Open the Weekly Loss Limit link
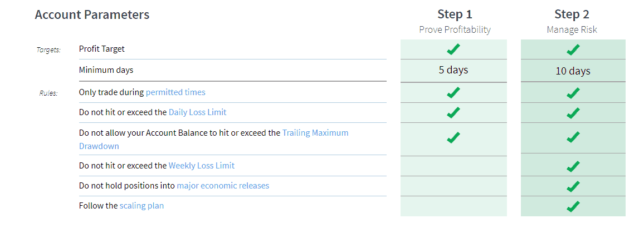The image size is (644, 233). (x=202, y=166)
